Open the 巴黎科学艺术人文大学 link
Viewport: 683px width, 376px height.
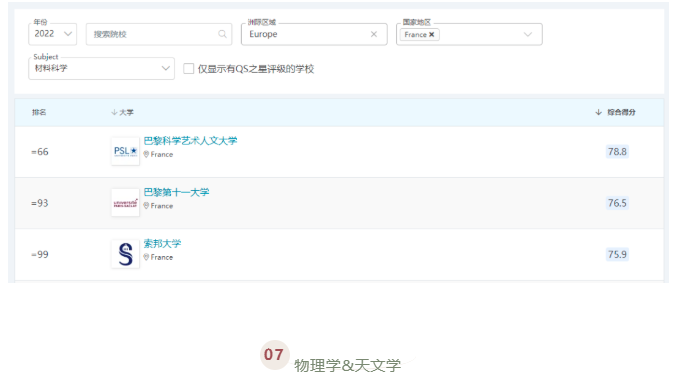(190, 141)
